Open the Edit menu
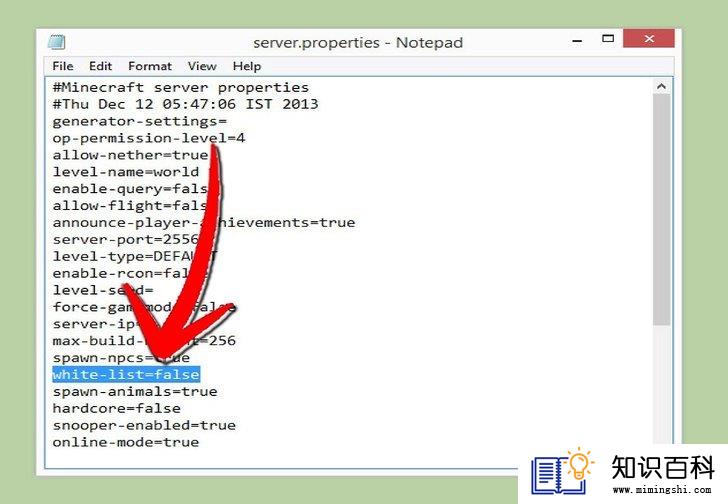This screenshot has height=504, width=728. point(100,66)
